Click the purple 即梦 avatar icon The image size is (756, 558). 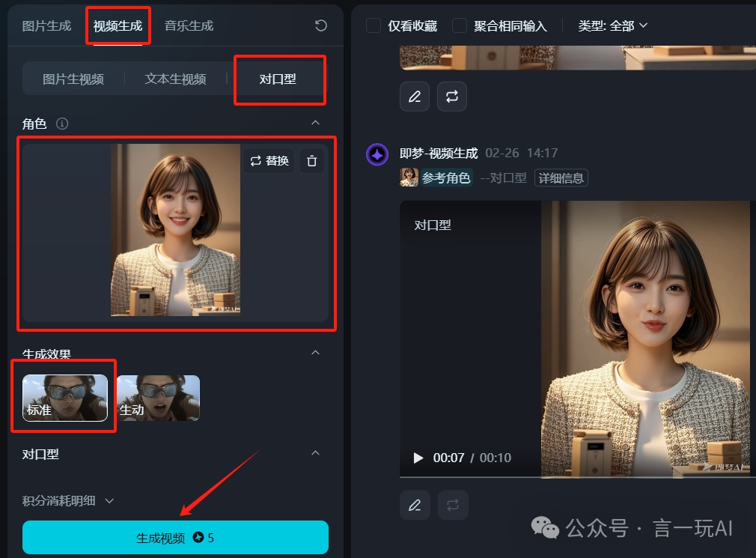coord(377,154)
